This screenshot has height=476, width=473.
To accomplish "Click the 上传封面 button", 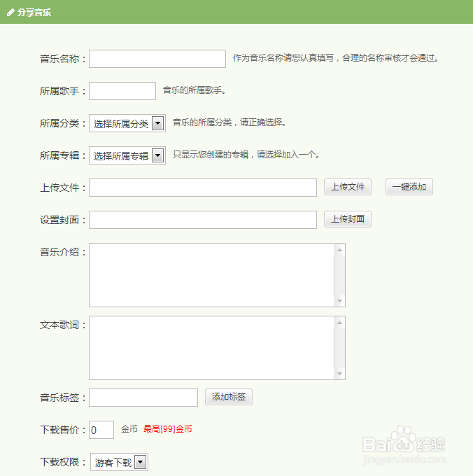I will 348,219.
